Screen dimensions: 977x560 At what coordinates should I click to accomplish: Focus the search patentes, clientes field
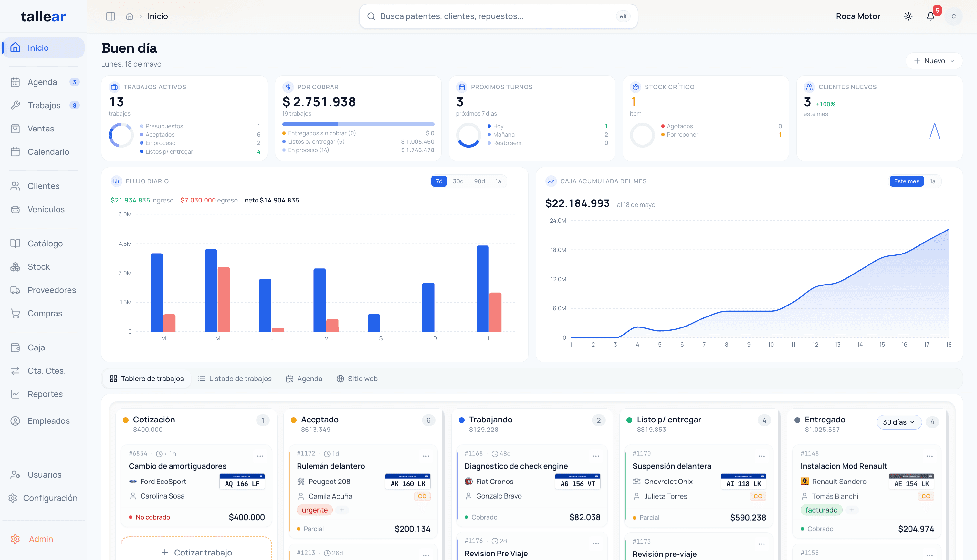coord(498,16)
